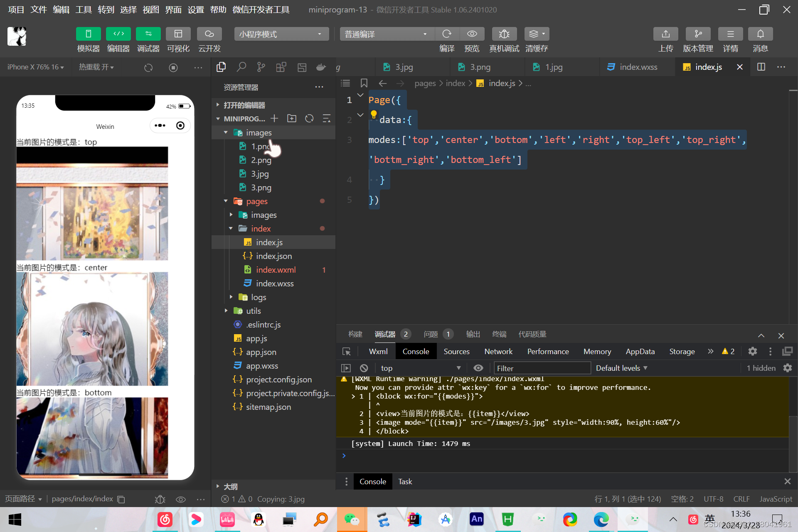Start real device debugging
The height and width of the screenshot is (532, 798).
pyautogui.click(x=504, y=34)
